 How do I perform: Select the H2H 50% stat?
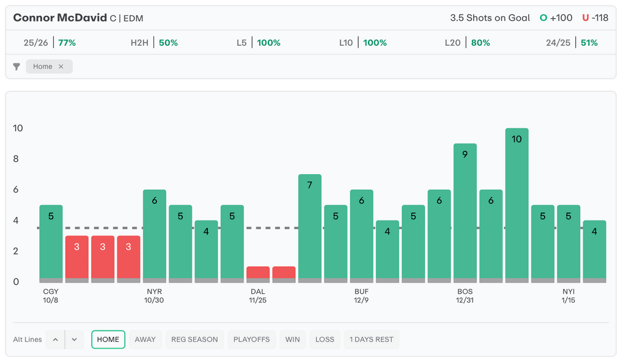(x=154, y=43)
